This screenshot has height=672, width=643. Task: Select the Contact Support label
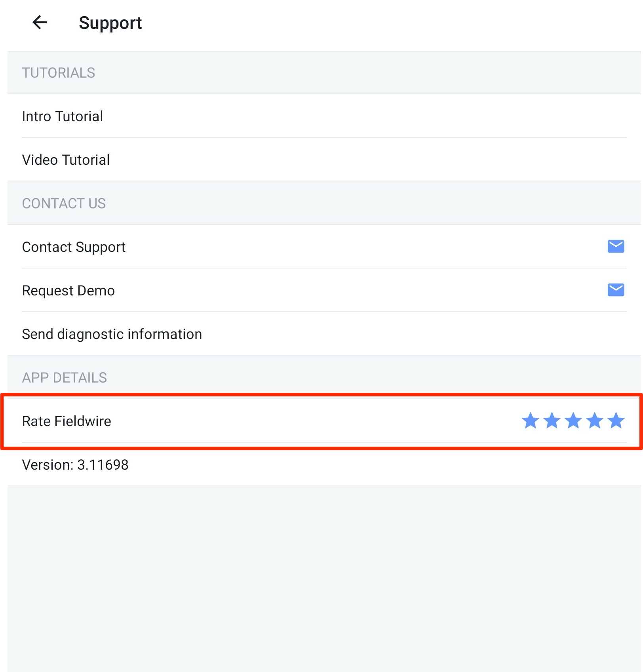[74, 247]
